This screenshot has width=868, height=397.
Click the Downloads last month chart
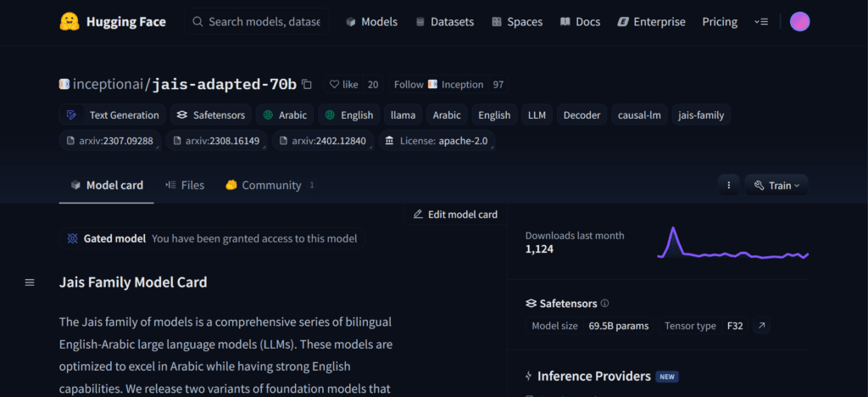click(733, 243)
